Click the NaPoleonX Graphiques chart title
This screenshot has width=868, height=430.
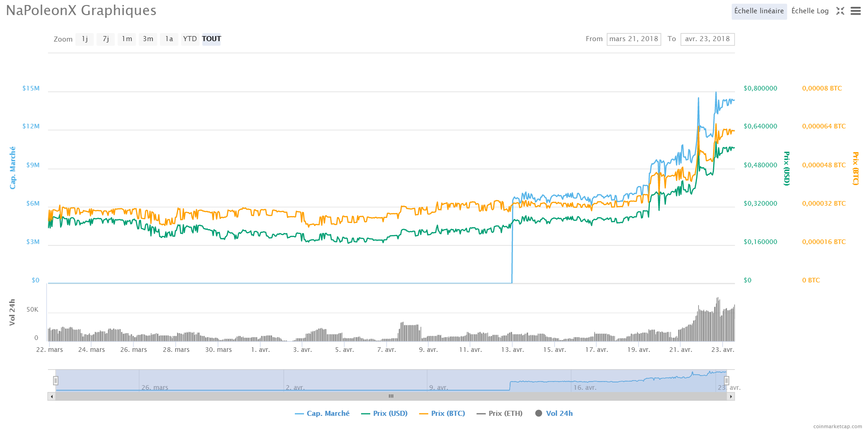pyautogui.click(x=81, y=11)
